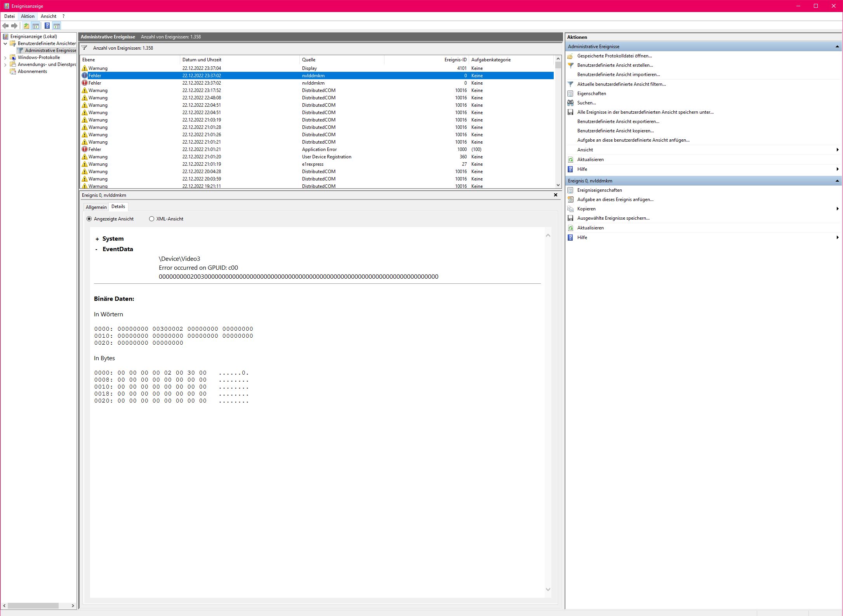Click the blue help toolbar icon

47,26
